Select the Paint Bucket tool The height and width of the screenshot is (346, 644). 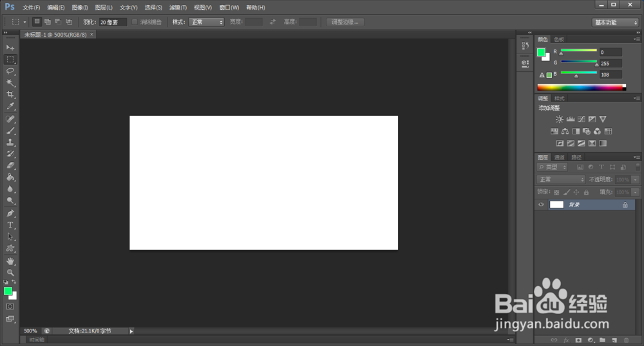[x=10, y=177]
